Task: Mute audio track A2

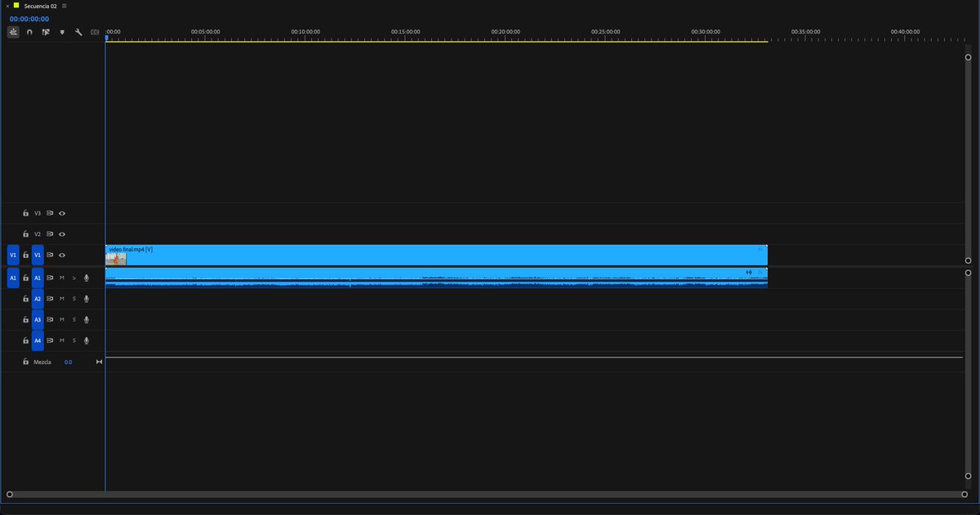Action: pyautogui.click(x=62, y=299)
